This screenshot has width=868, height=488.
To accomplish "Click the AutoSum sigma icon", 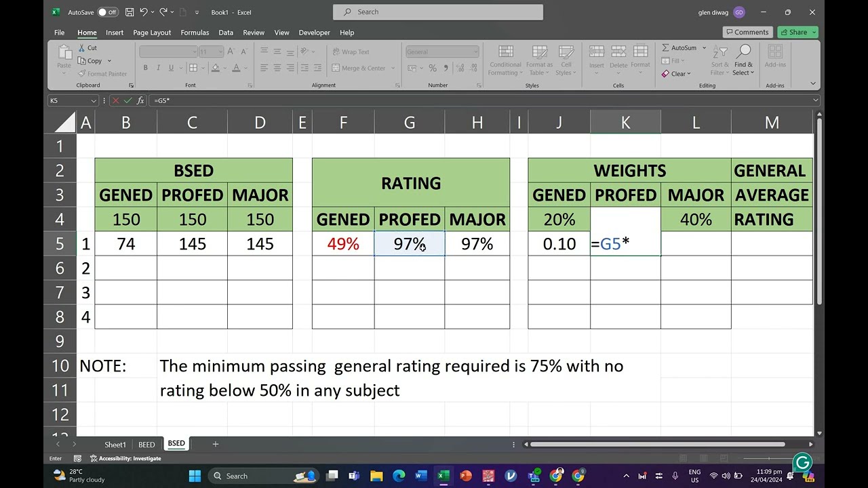I will 665,48.
